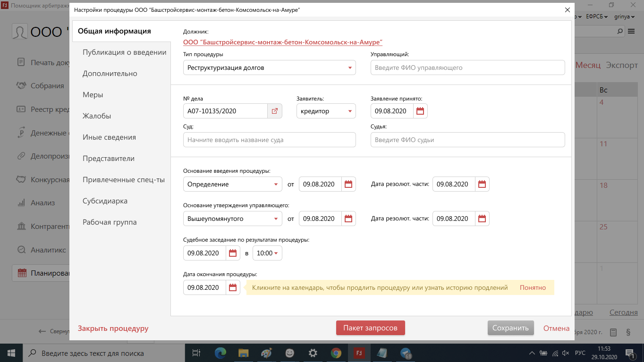This screenshot has height=362, width=644.
Task: Open calendar for court hearing date
Action: [x=233, y=253]
